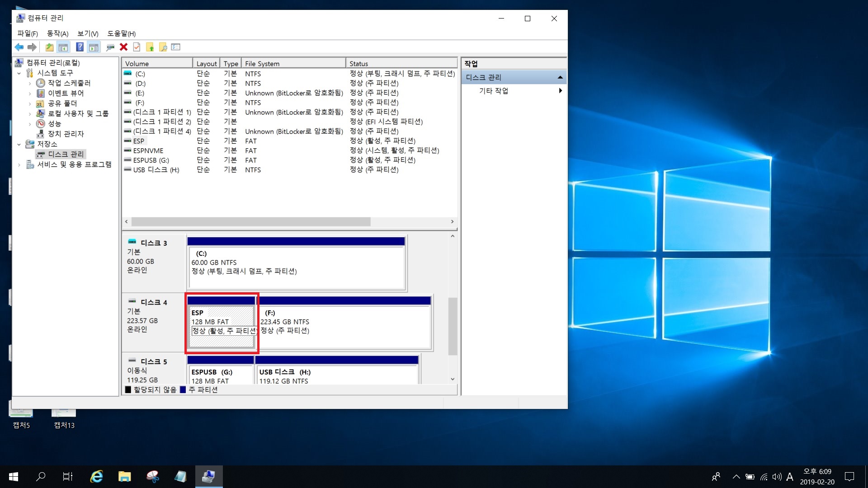Sort by Layout column header

point(206,63)
